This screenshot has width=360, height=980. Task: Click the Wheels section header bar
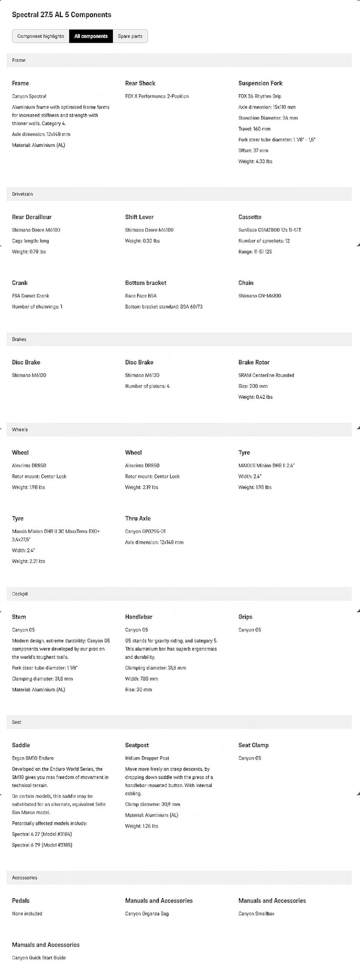pos(179,430)
